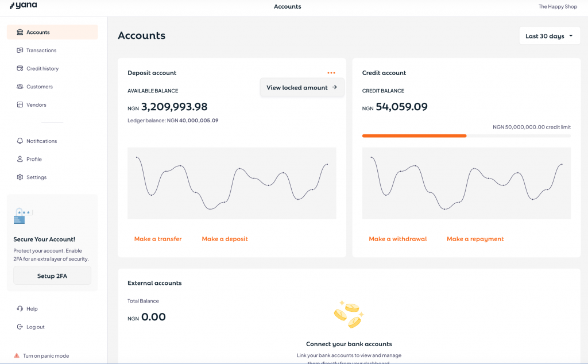Click the Accounts bank icon in sidebar
The image size is (588, 364).
tap(20, 32)
